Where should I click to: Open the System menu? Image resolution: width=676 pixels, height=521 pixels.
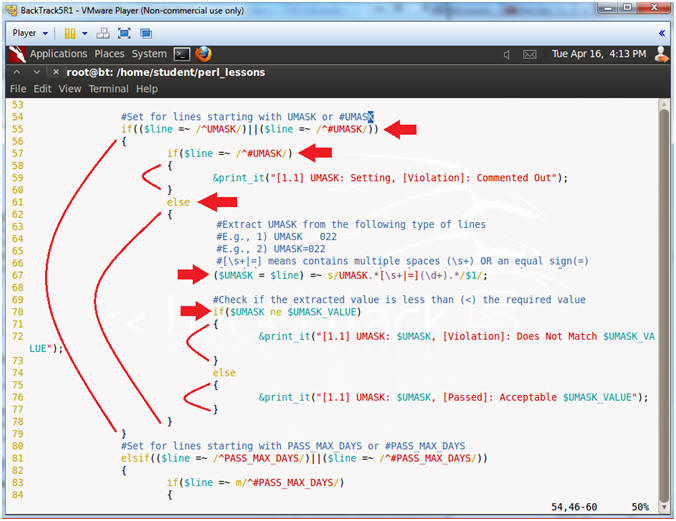point(149,54)
